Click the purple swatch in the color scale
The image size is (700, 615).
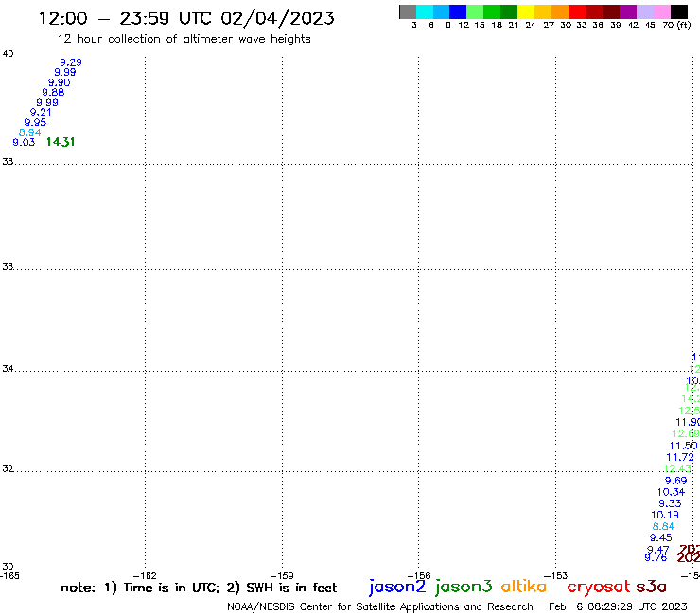pyautogui.click(x=628, y=11)
